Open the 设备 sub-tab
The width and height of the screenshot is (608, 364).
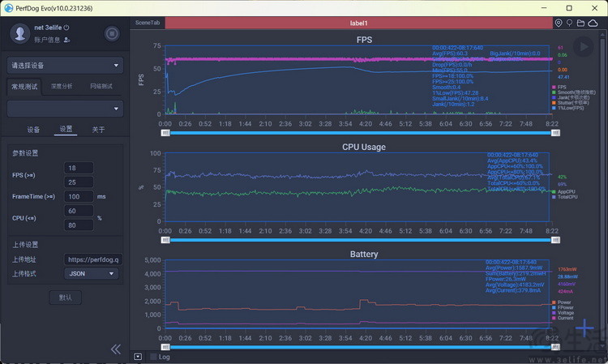(33, 130)
